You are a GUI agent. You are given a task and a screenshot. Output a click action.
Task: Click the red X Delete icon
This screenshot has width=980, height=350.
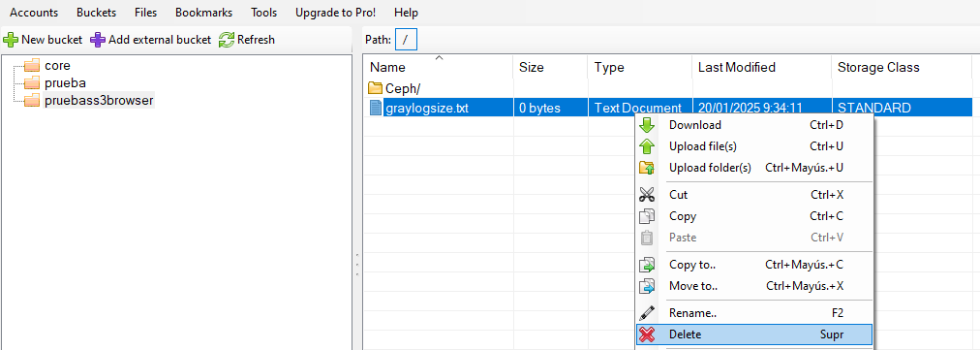(647, 334)
